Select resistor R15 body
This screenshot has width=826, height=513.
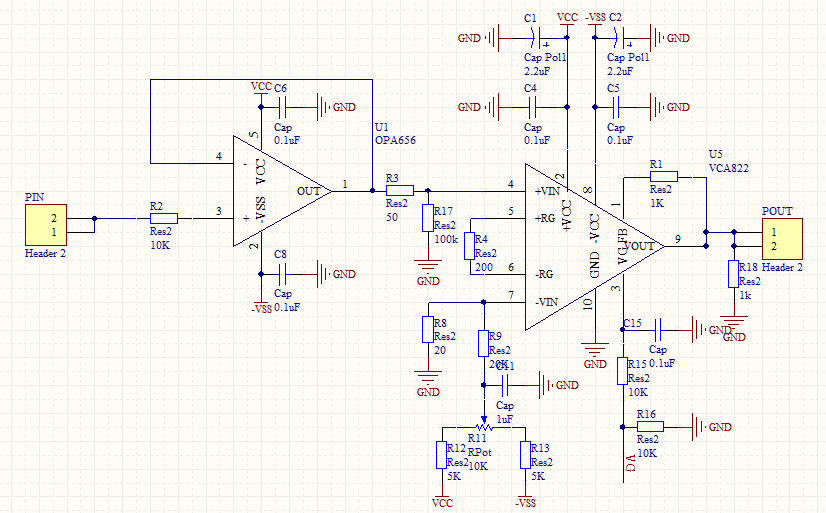click(x=622, y=371)
